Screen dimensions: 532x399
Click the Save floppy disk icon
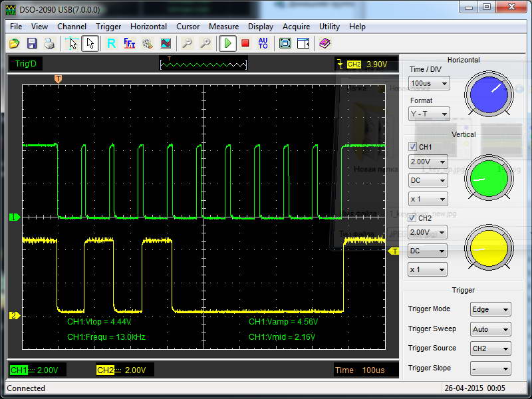[31, 43]
